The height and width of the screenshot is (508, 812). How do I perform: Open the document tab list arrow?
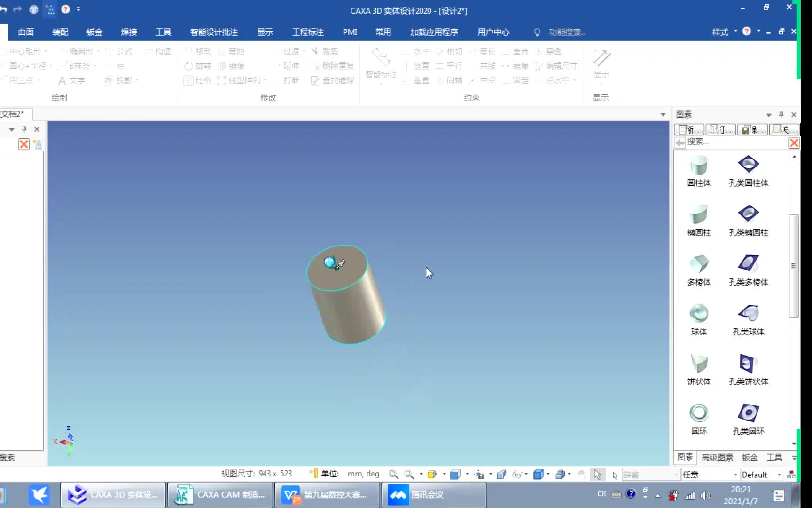(x=663, y=114)
